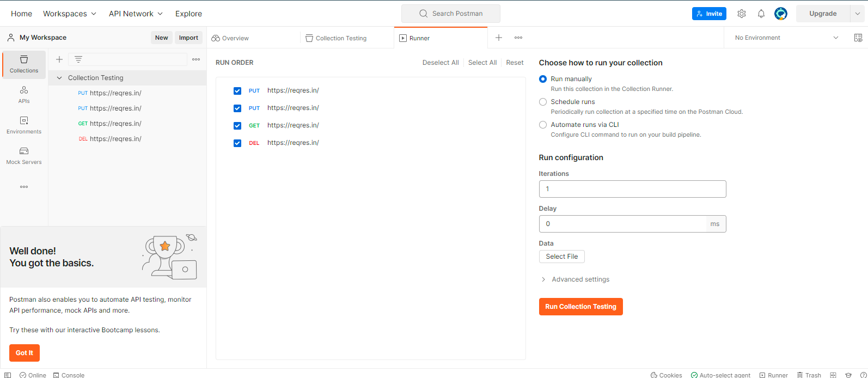Open the Auto-select agent menu
This screenshot has height=378, width=868.
coord(720,375)
